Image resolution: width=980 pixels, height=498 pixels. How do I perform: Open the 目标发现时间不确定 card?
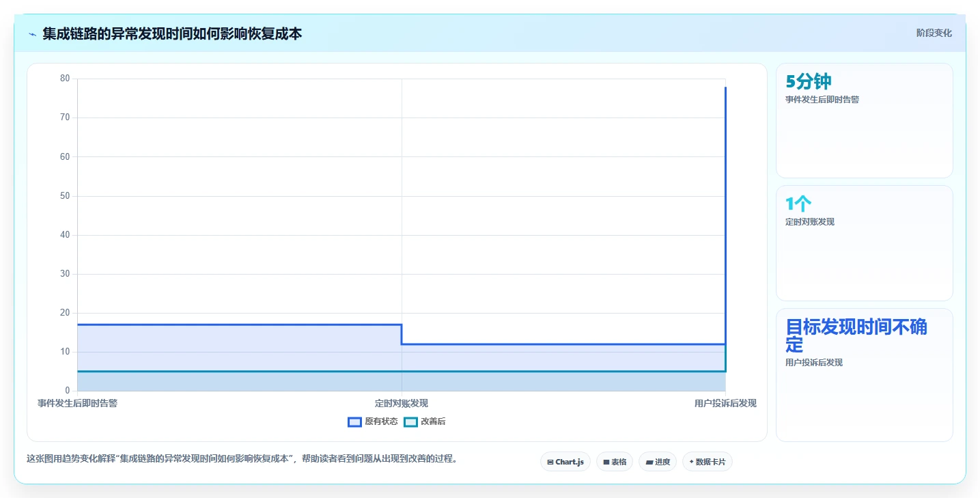click(x=864, y=375)
